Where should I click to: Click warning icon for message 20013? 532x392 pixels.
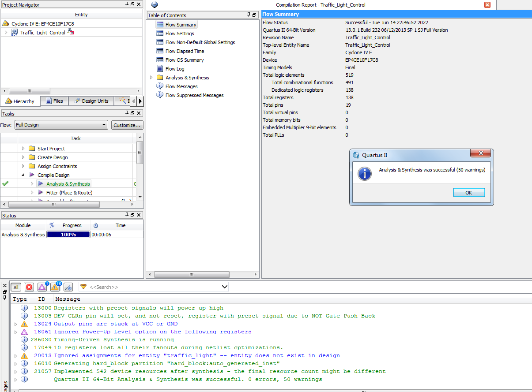(24, 356)
